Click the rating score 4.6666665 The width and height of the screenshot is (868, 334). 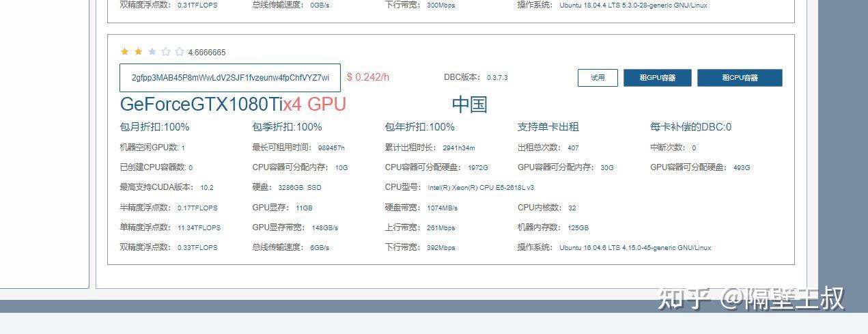[x=207, y=53]
